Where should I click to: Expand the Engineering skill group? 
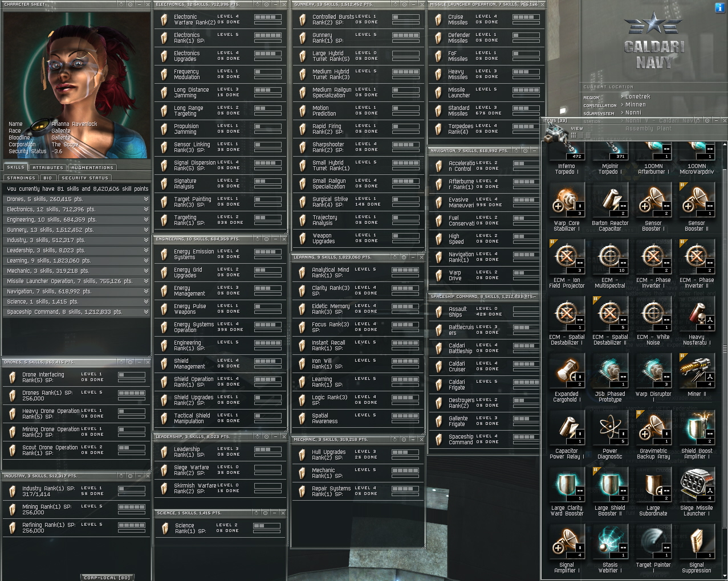[x=76, y=220]
